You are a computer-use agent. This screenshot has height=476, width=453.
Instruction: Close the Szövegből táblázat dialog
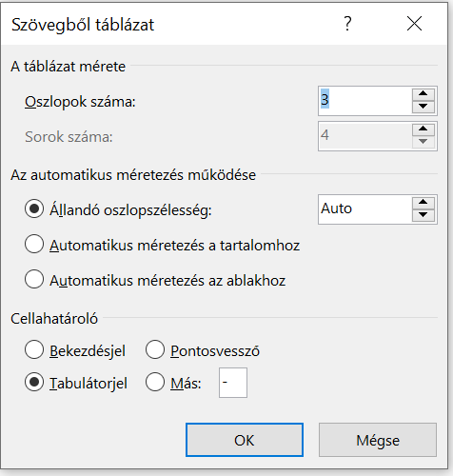coord(414,24)
